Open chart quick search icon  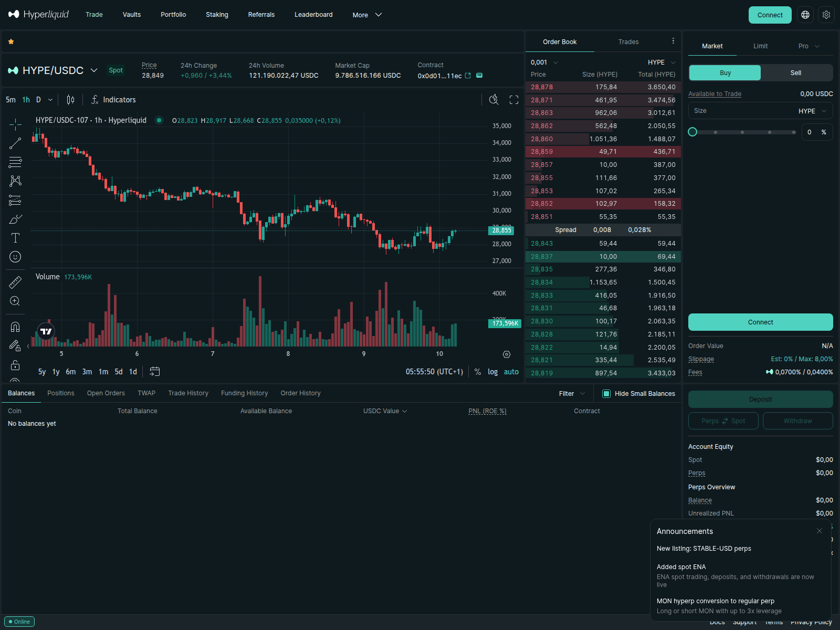pyautogui.click(x=494, y=100)
